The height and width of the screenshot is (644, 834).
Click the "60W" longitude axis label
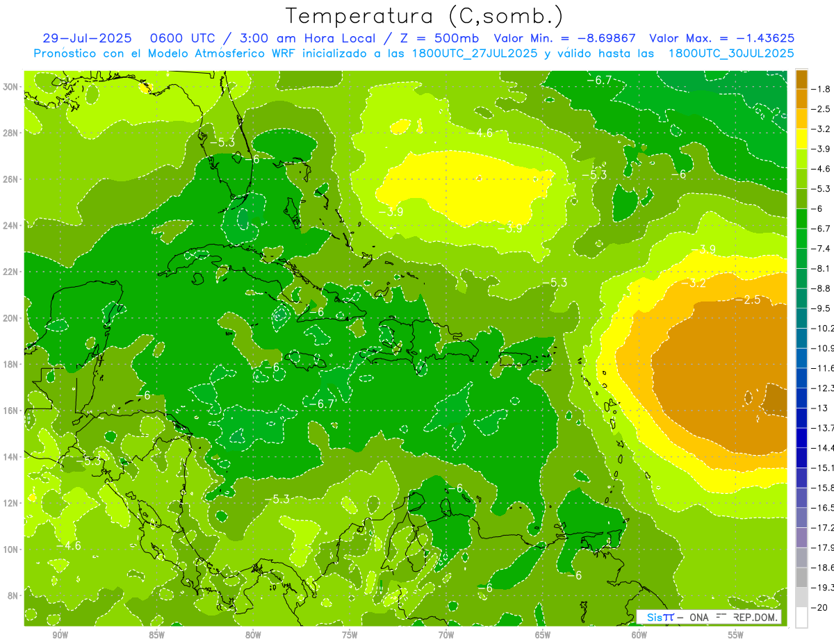tap(639, 635)
